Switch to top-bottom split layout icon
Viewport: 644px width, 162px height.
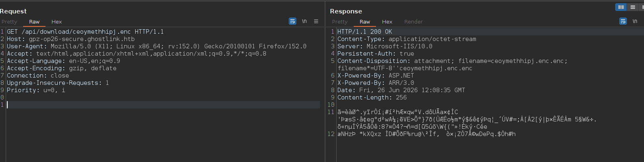tap(633, 7)
